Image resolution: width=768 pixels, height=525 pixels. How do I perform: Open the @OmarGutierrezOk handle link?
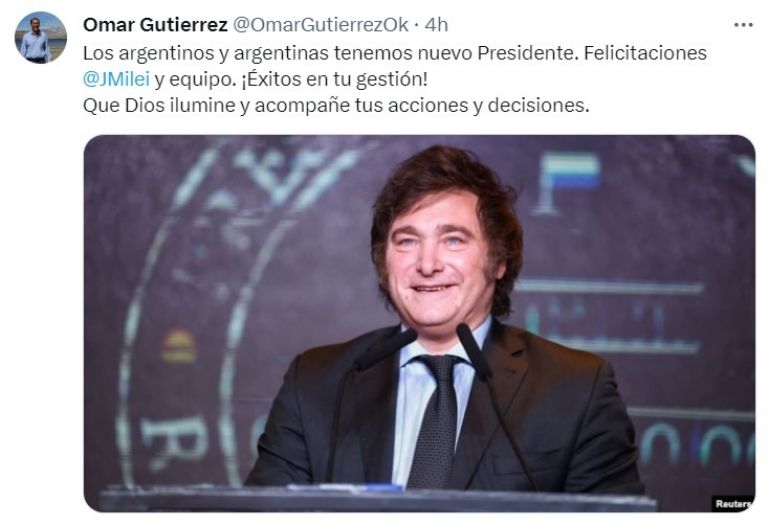click(x=320, y=24)
